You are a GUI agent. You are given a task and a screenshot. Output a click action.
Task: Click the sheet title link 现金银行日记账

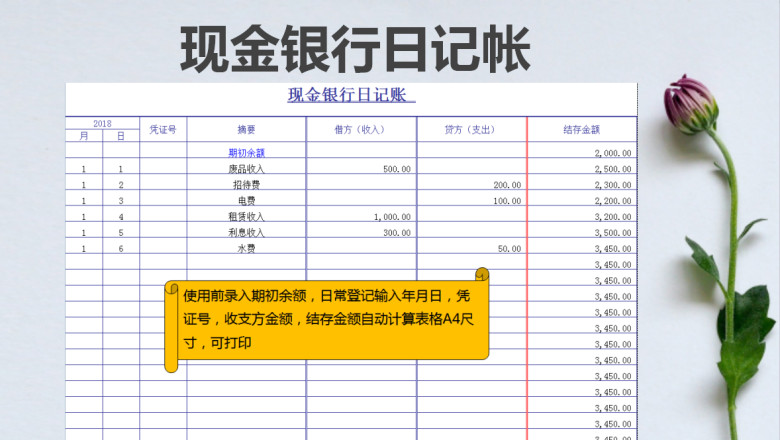click(351, 95)
